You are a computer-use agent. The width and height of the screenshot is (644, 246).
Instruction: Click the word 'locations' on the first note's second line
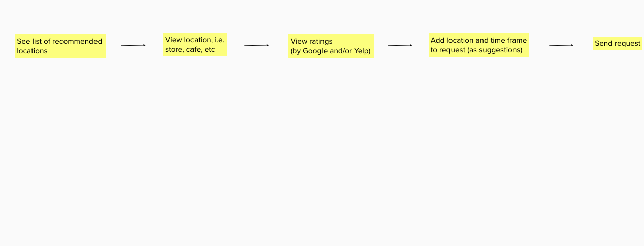pyautogui.click(x=32, y=51)
